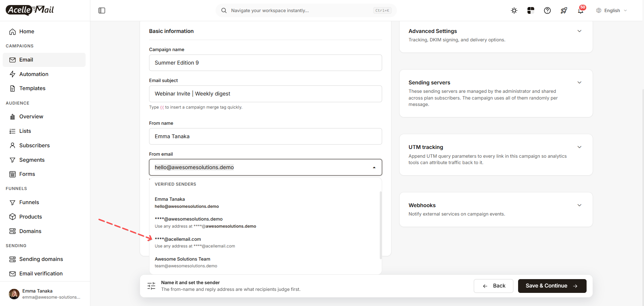Expand the Webhooks panel

(x=579, y=205)
